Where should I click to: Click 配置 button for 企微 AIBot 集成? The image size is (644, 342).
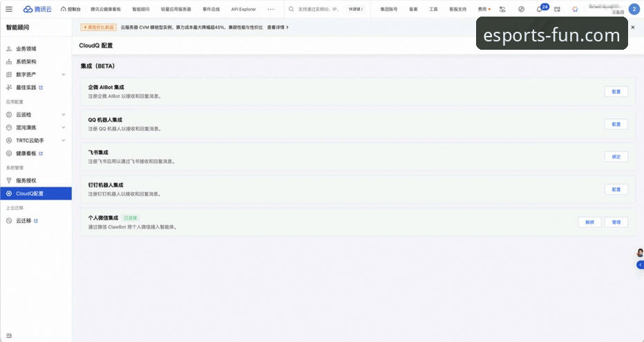(616, 91)
